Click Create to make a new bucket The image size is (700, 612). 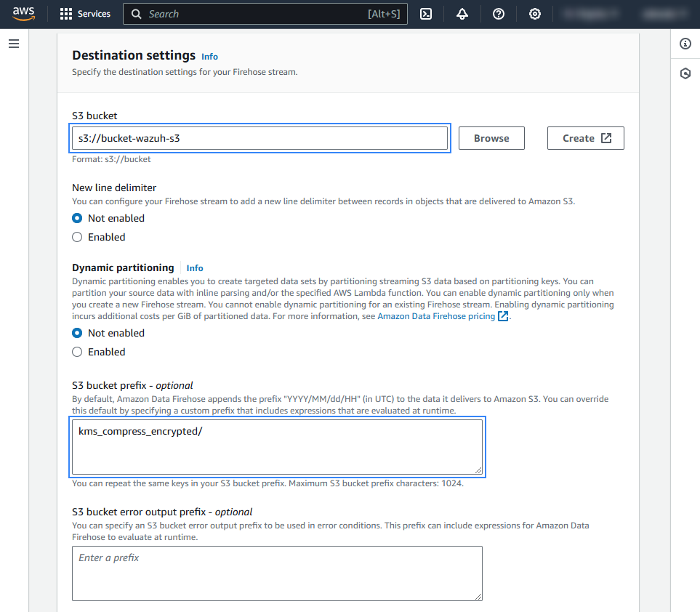(x=585, y=138)
